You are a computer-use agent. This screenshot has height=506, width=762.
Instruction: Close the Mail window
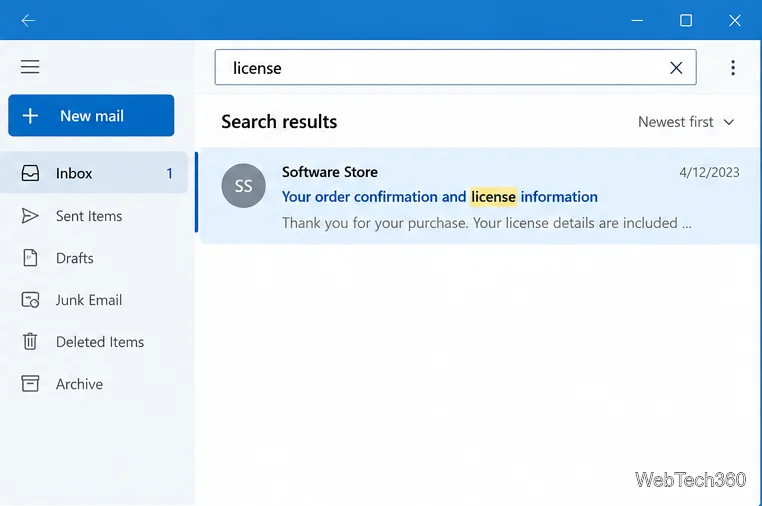[x=735, y=20]
